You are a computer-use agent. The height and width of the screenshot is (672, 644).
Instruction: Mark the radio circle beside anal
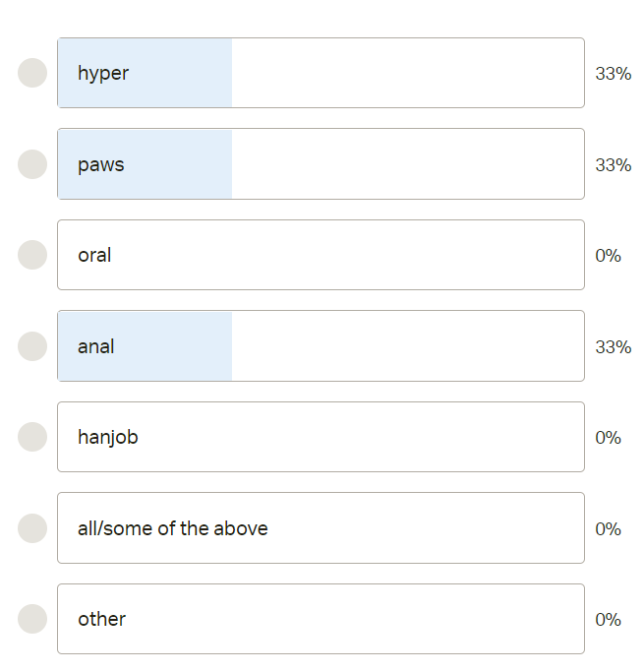point(32,346)
